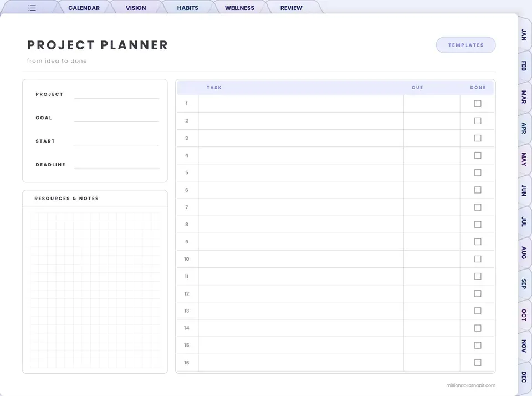This screenshot has height=396, width=532.
Task: Select the NOV side tab
Action: pos(524,346)
